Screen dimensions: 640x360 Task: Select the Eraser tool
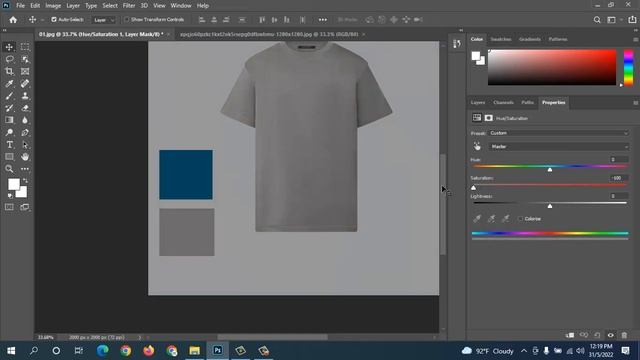(x=25, y=108)
